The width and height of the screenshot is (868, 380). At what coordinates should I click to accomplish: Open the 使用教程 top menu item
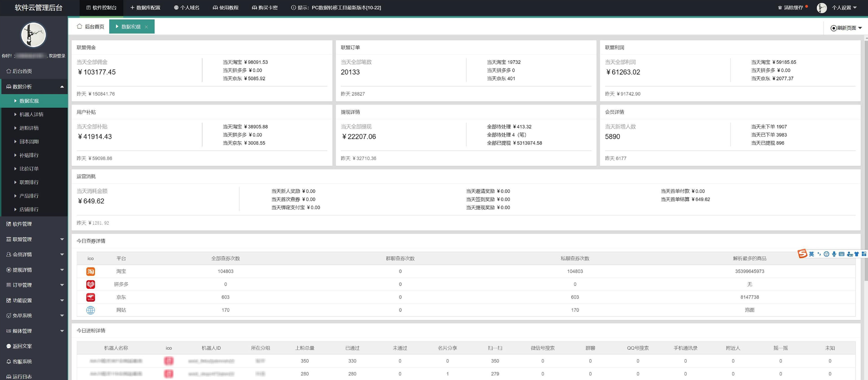[226, 8]
